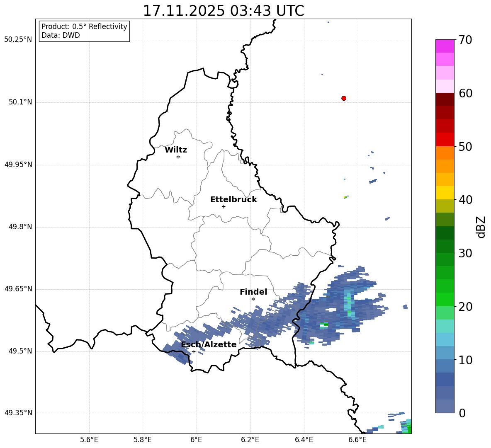Select the Esch/Alzette label

(209, 344)
